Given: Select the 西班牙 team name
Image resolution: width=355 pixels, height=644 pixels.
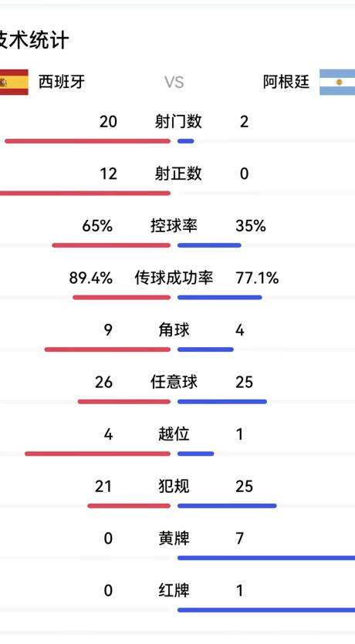Looking at the screenshot, I should 62,82.
